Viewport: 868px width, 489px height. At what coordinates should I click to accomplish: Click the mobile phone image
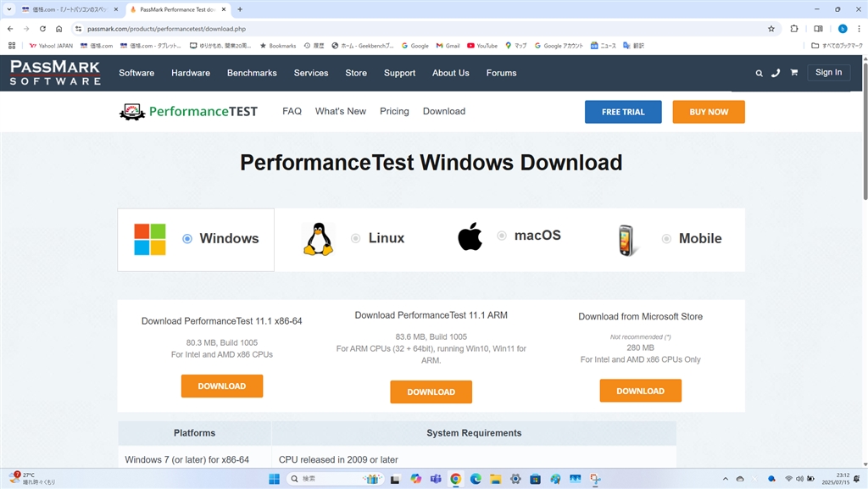[626, 240]
